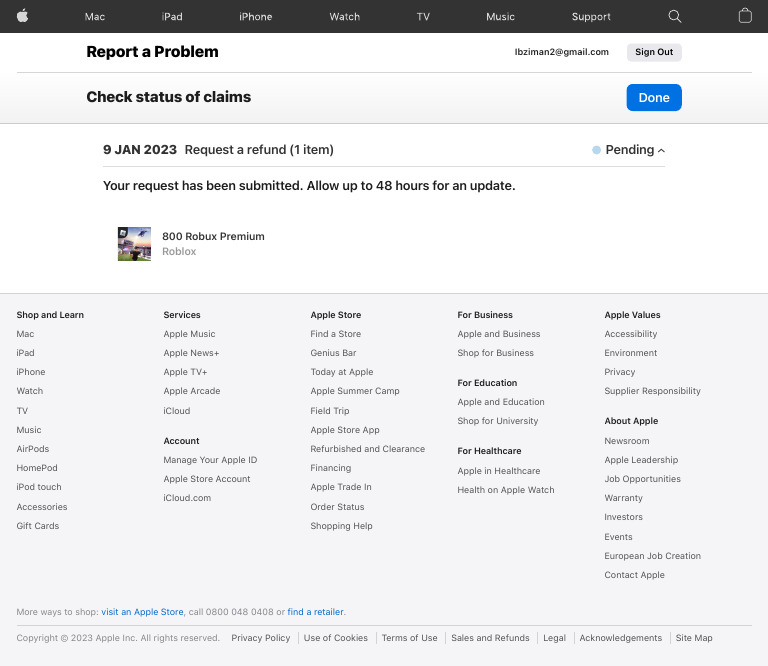Click the Sign Out button
This screenshot has height=666, width=768.
[x=654, y=52]
